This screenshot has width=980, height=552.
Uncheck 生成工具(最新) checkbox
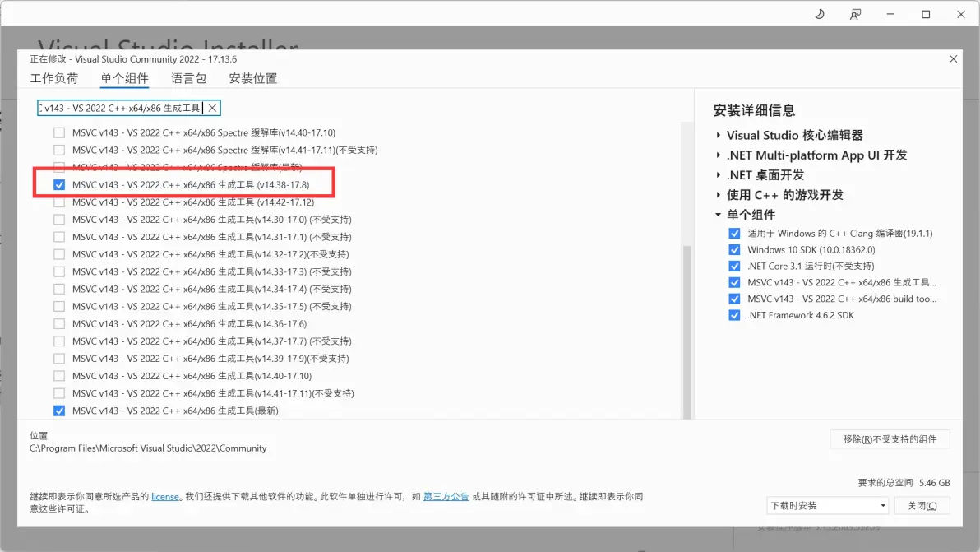point(58,411)
